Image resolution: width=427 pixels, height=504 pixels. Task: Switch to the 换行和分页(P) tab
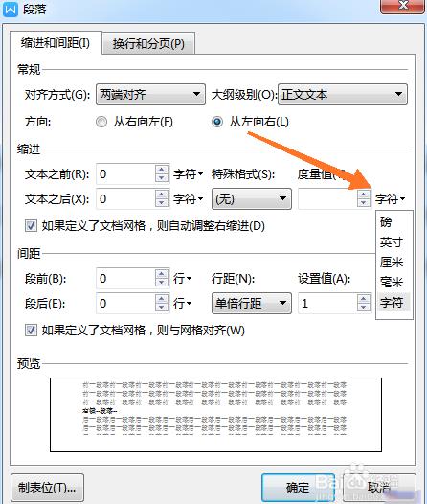(x=148, y=43)
